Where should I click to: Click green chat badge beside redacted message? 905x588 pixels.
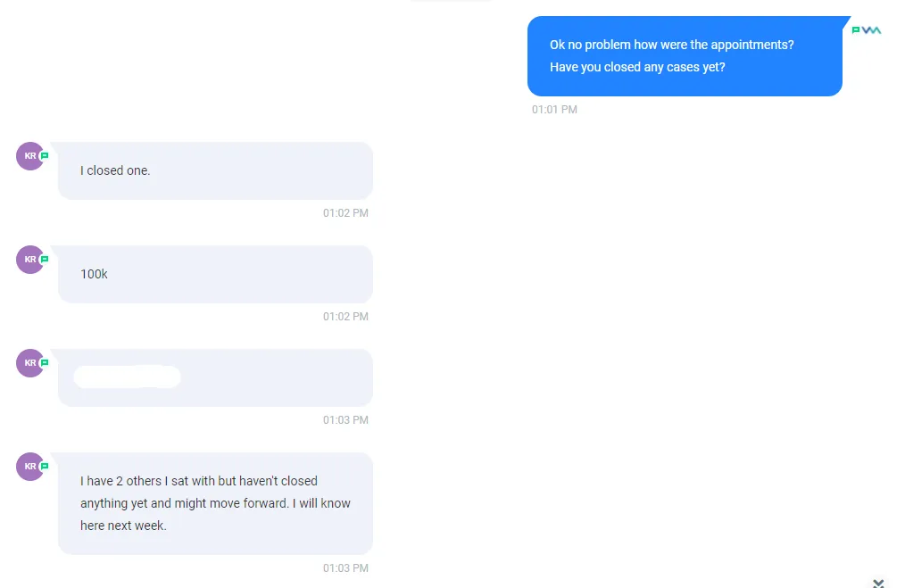point(45,363)
